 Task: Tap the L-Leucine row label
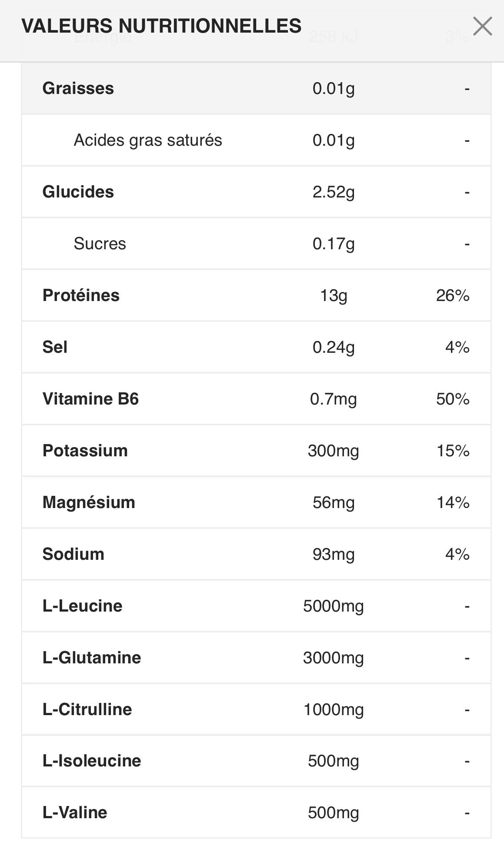pyautogui.click(x=82, y=606)
